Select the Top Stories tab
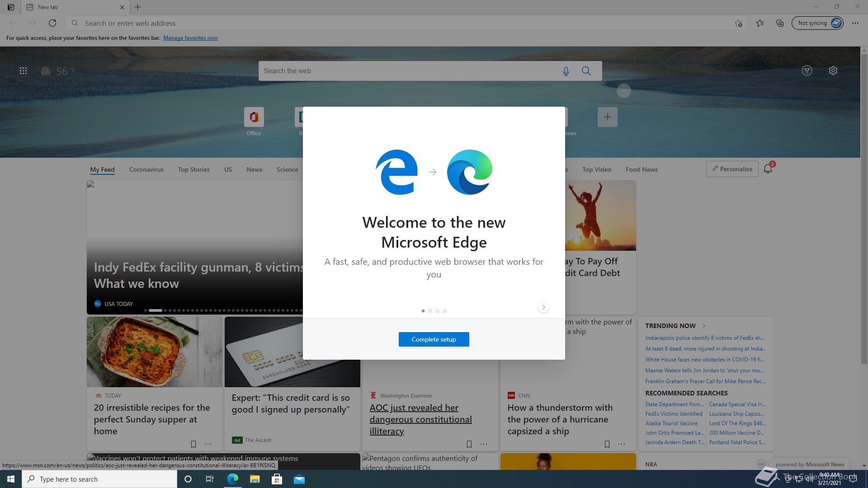Screen dimensions: 868x488 point(193,169)
